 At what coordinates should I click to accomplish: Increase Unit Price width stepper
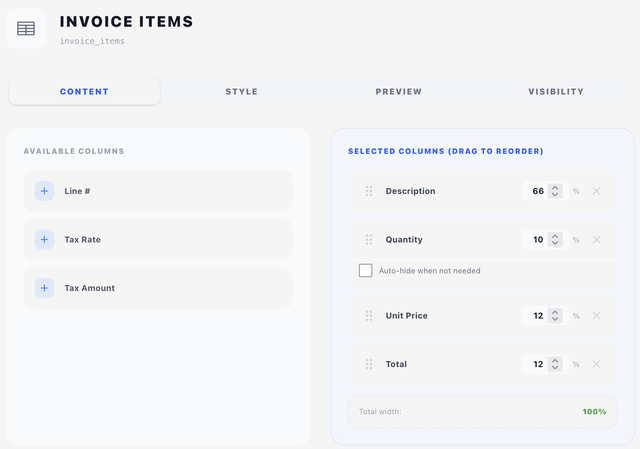coord(555,312)
